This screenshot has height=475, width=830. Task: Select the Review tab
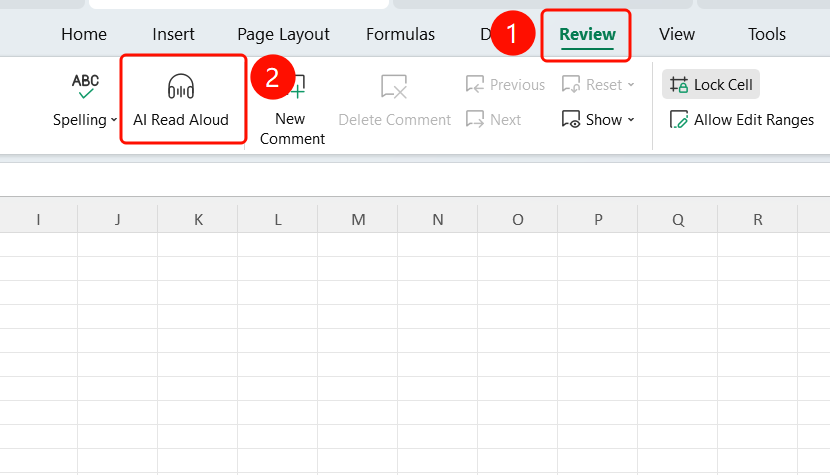click(x=587, y=34)
